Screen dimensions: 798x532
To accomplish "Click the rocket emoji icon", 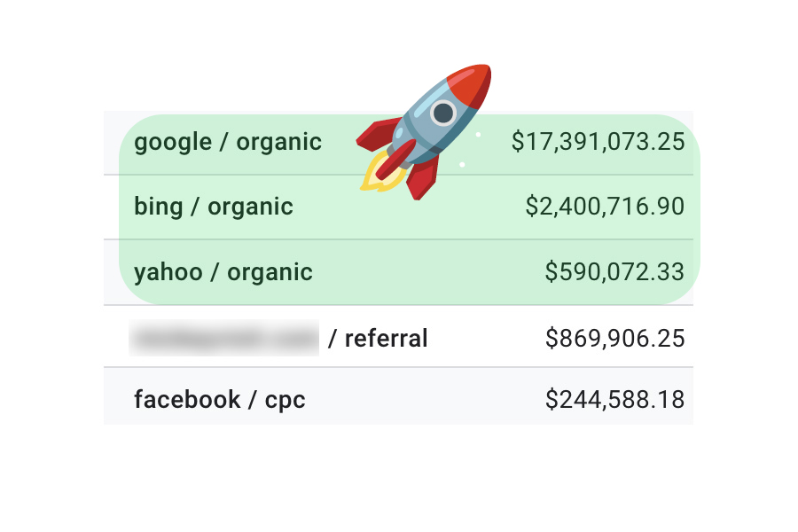I will pyautogui.click(x=426, y=132).
